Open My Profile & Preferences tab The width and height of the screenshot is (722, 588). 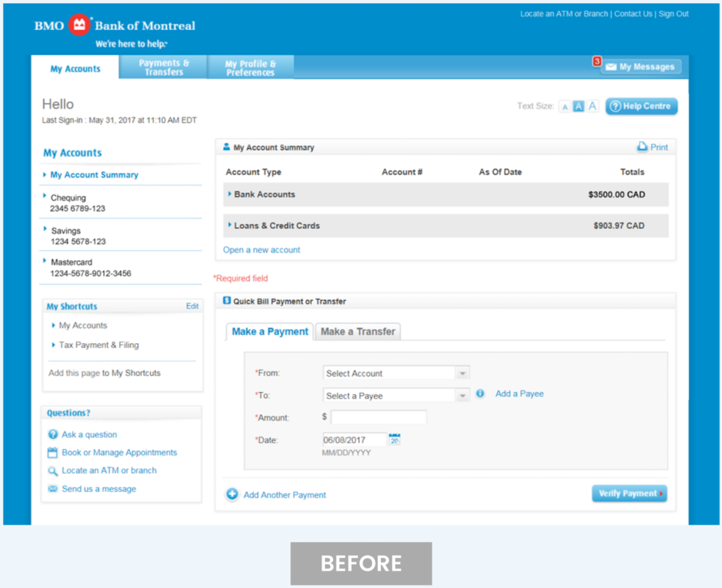251,67
